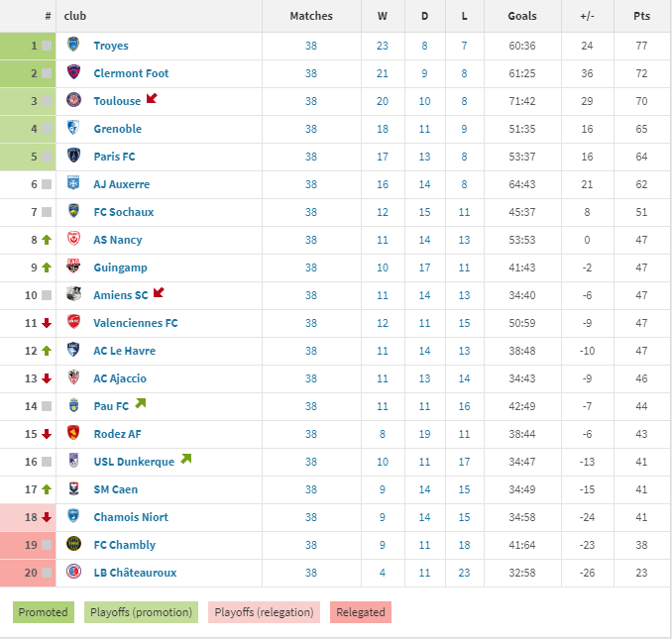Screen dimensions: 672x639
Task: Click the Troyes club crest icon
Action: coord(73,45)
